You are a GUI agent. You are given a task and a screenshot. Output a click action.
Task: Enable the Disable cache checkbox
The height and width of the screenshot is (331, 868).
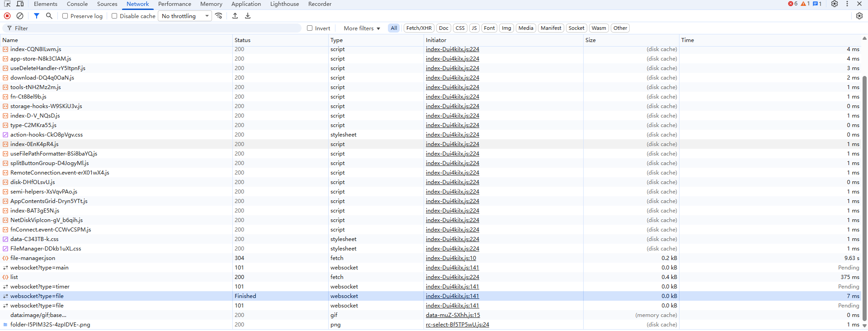114,16
